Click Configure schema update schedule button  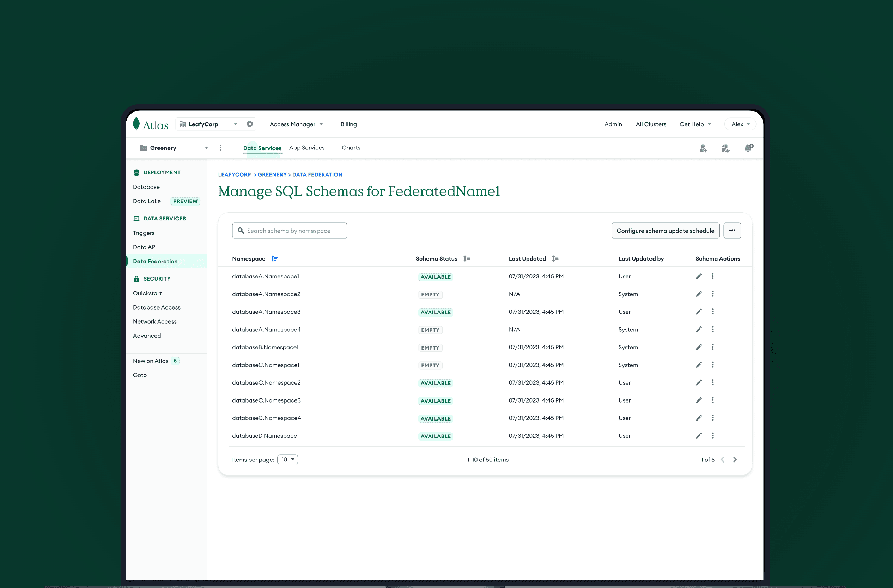click(x=665, y=231)
